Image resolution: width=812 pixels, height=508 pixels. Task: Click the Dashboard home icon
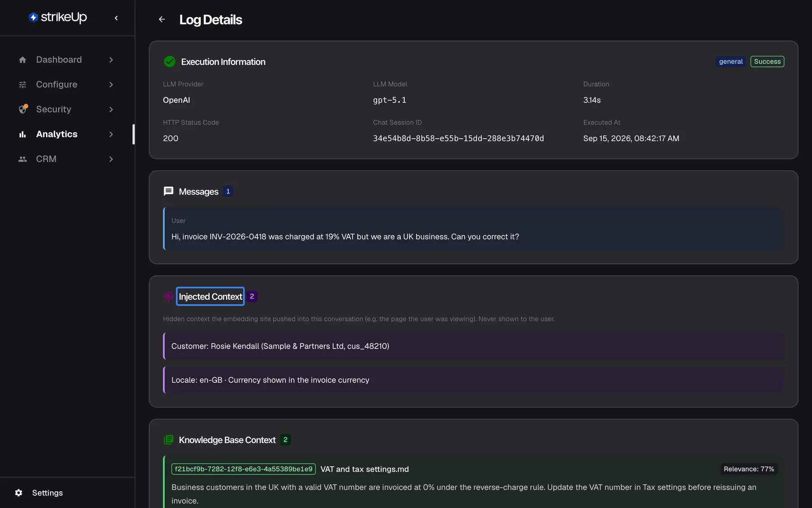[x=23, y=60]
